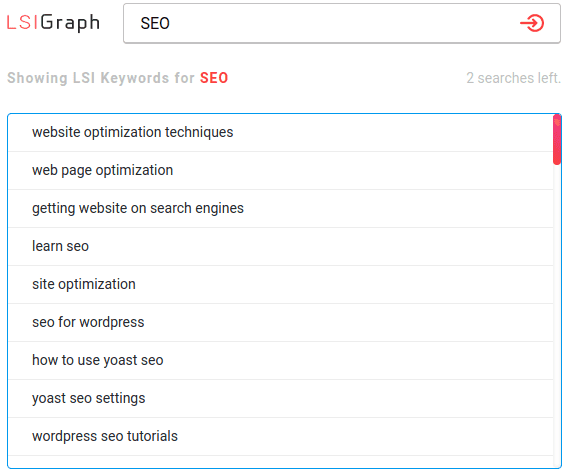Image resolution: width=568 pixels, height=469 pixels.
Task: Select keyword 'site optimization'
Action: tap(281, 285)
